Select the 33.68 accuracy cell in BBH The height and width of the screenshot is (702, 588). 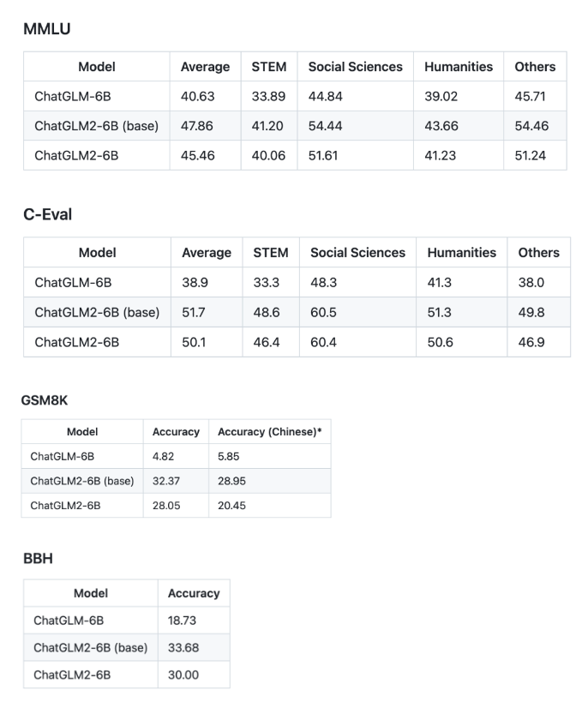click(183, 647)
